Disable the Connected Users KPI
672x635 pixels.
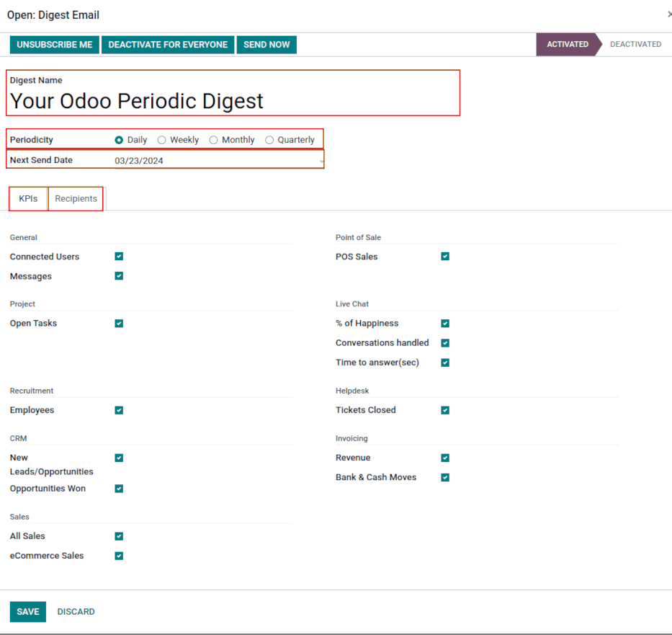[118, 257]
